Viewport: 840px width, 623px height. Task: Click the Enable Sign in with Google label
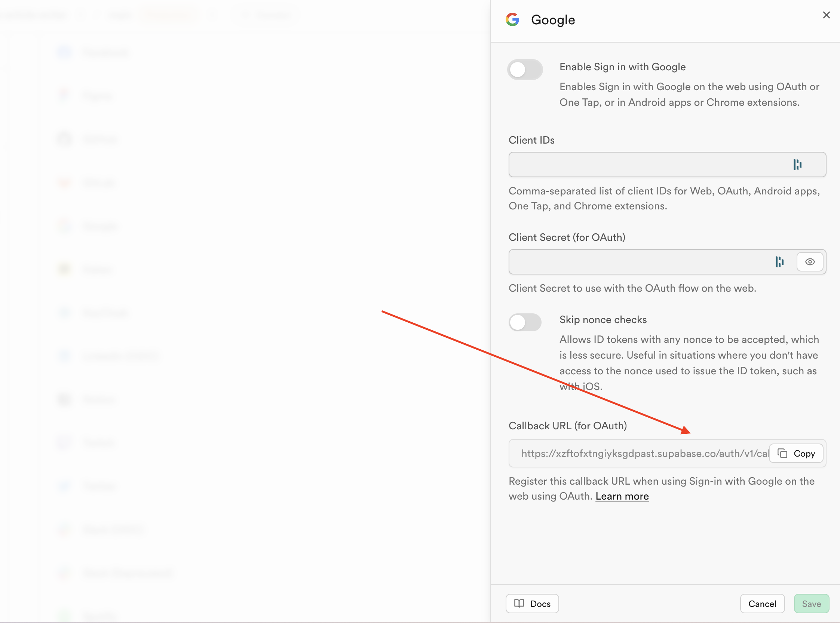[622, 67]
